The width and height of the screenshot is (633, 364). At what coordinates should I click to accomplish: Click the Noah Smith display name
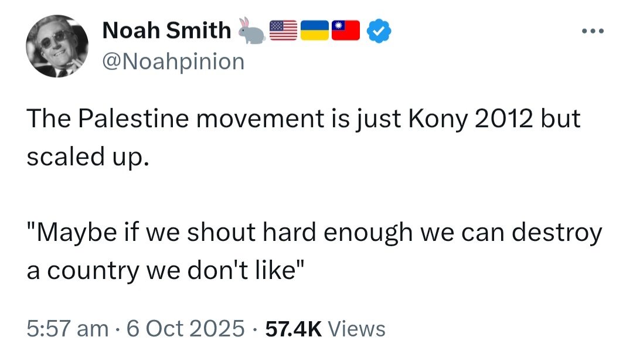(166, 30)
